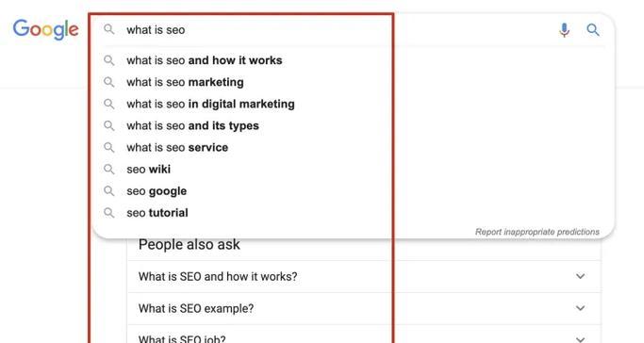Open 'Report inappropriate predictions' link
Image resolution: width=644 pixels, height=343 pixels.
click(x=537, y=232)
